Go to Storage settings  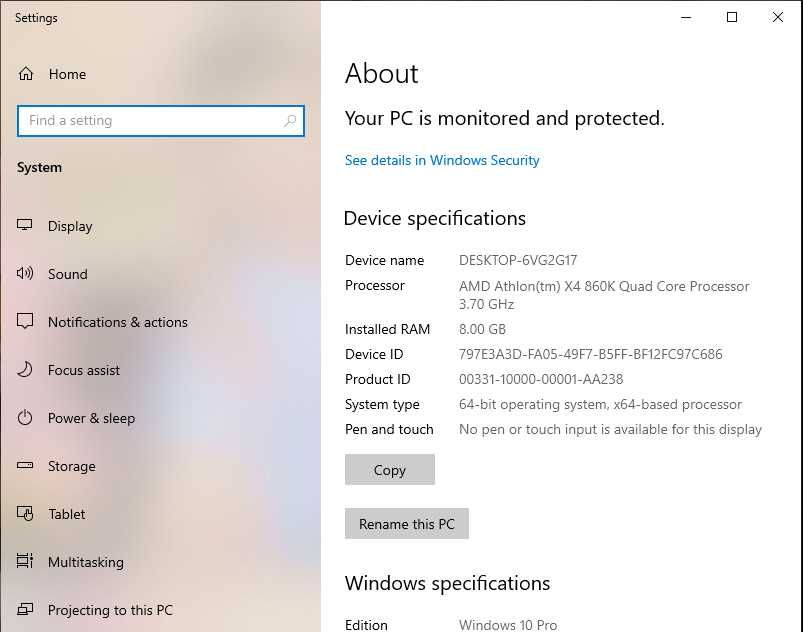72,466
